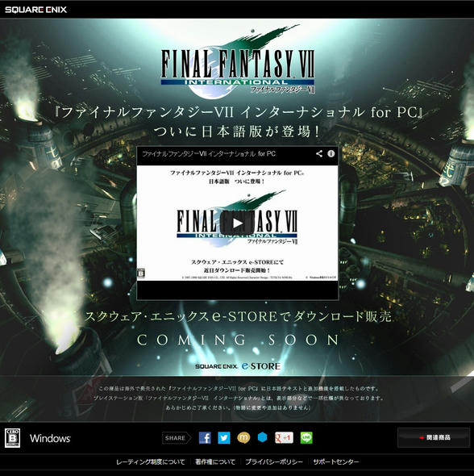Click the COMING SOON text
The height and width of the screenshot is (476, 474).
[238, 340]
